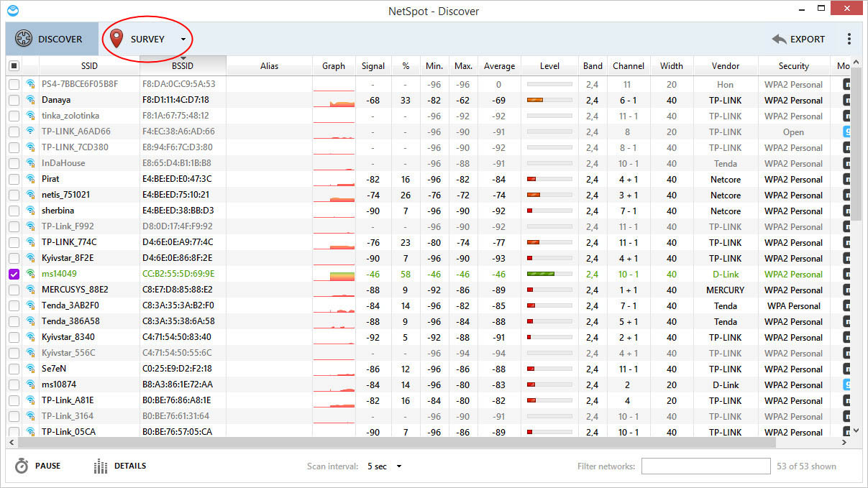Click the Export arrow icon

tap(778, 40)
